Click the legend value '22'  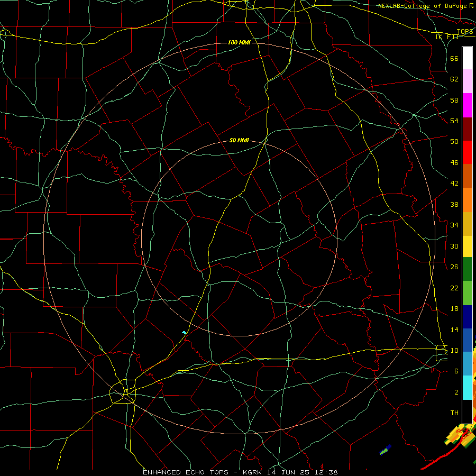pos(454,288)
